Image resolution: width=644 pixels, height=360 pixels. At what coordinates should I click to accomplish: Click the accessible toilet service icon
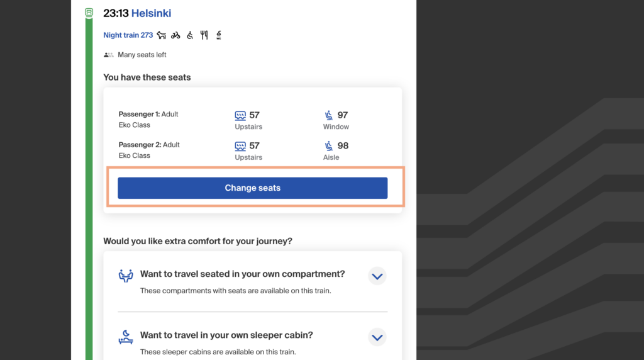[x=218, y=35]
